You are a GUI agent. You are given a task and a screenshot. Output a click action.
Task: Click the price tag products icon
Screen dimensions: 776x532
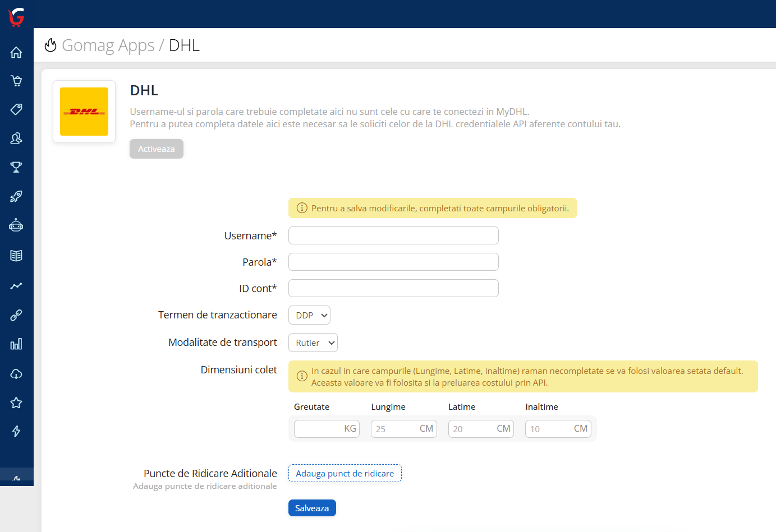coord(16,109)
